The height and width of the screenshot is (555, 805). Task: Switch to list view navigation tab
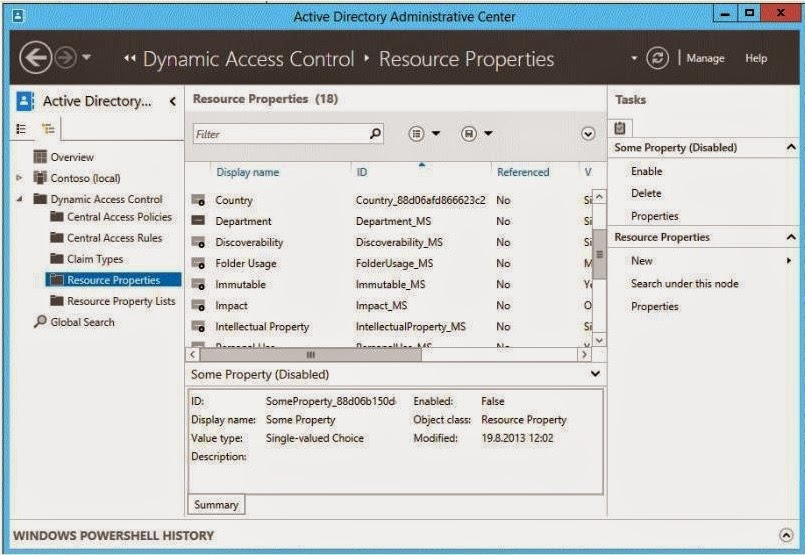click(x=21, y=128)
